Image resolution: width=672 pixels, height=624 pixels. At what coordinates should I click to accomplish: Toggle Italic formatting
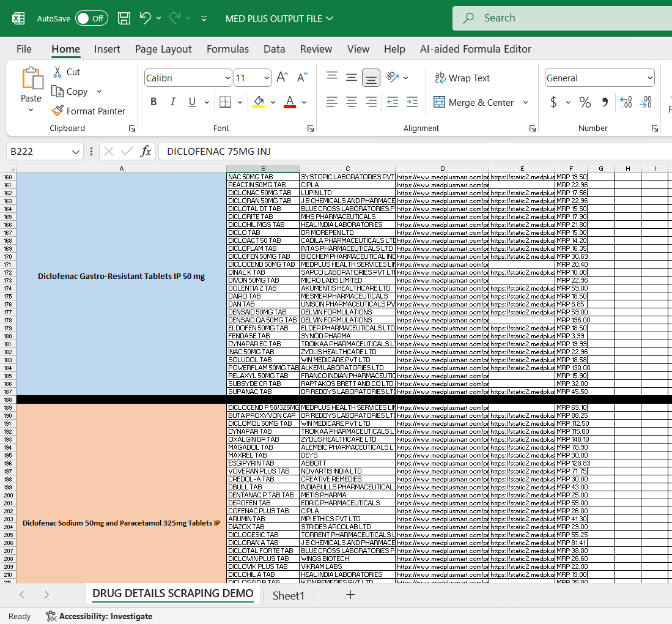tap(172, 102)
